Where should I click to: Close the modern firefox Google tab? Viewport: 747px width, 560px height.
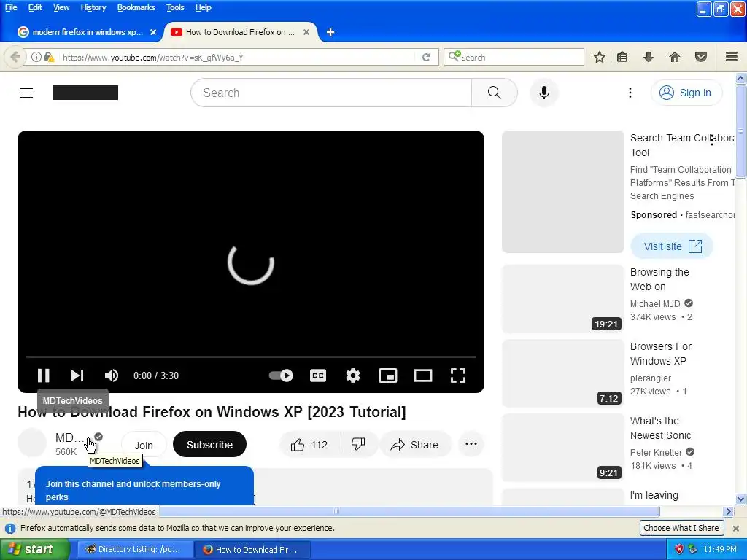153,32
